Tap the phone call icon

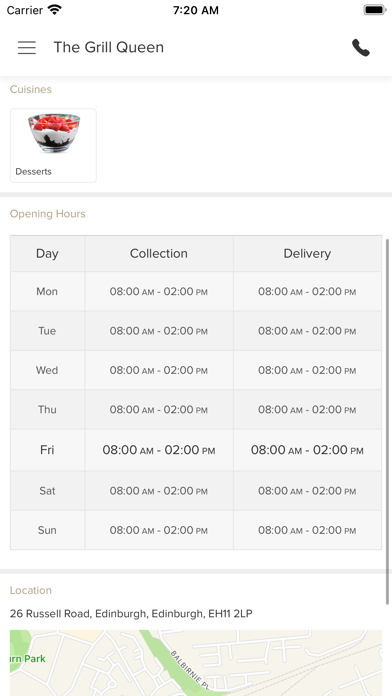(361, 47)
